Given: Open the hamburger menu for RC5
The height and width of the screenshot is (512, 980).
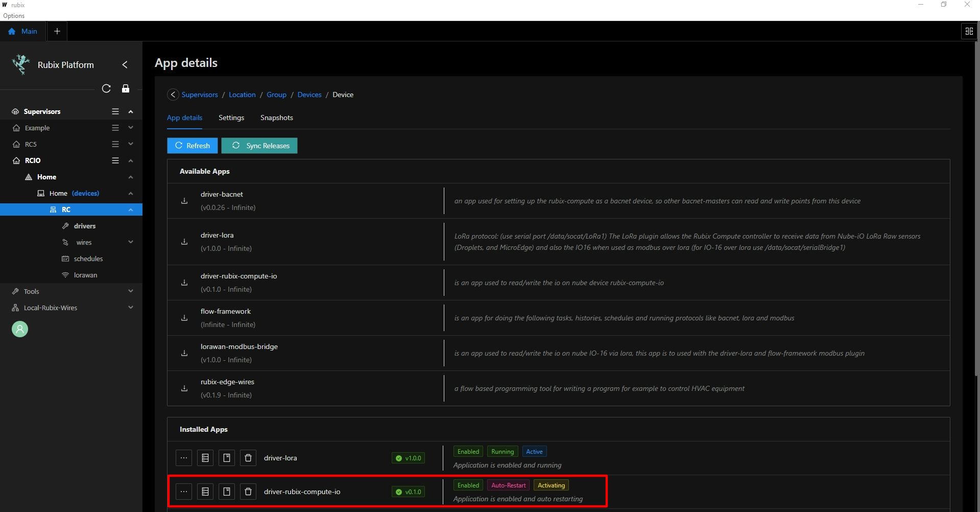Looking at the screenshot, I should click(x=115, y=144).
